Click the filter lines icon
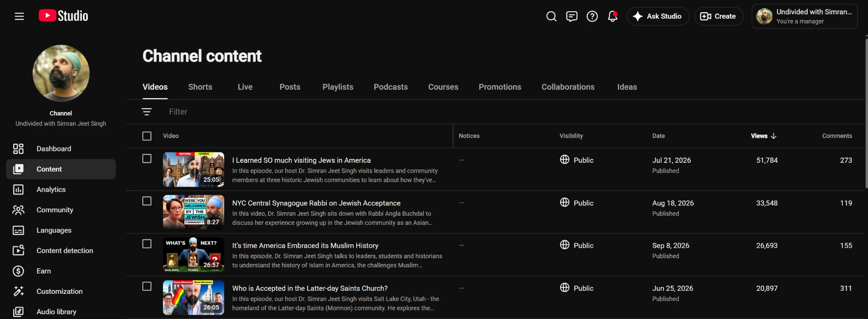 147,112
